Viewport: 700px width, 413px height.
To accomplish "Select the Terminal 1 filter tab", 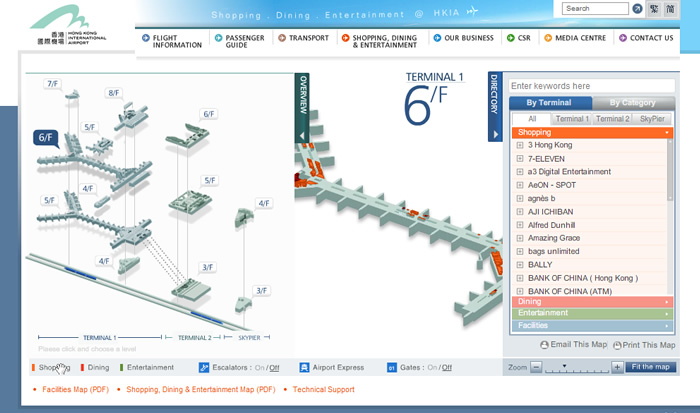I will 572,119.
